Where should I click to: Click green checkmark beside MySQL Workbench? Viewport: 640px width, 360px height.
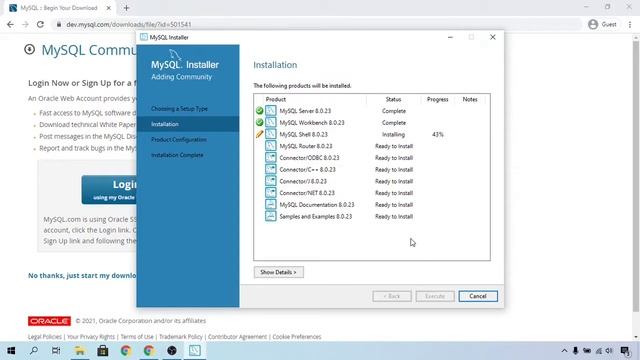coord(259,122)
